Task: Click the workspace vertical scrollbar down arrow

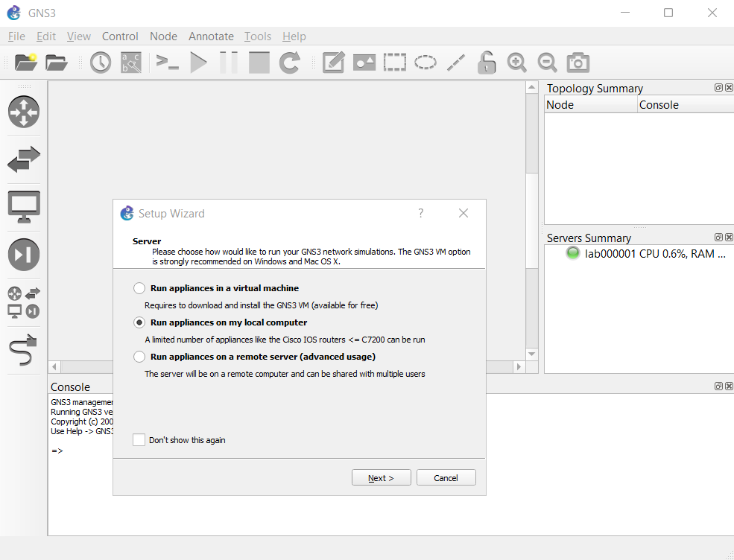Action: coord(531,354)
